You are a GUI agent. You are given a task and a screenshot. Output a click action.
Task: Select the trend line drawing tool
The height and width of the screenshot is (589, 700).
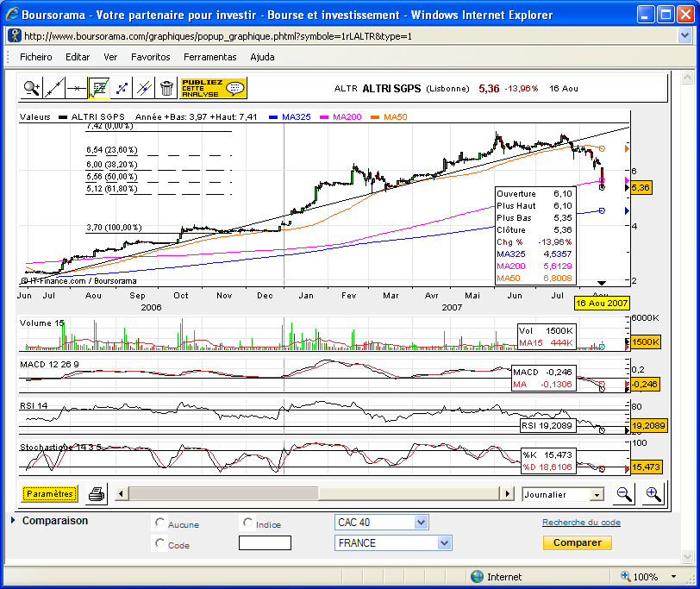point(54,88)
